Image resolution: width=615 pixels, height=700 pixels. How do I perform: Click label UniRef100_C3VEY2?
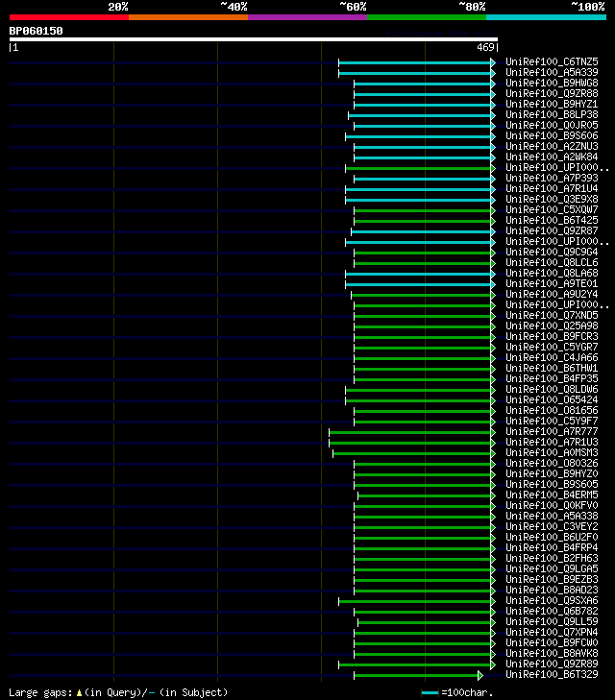point(552,527)
